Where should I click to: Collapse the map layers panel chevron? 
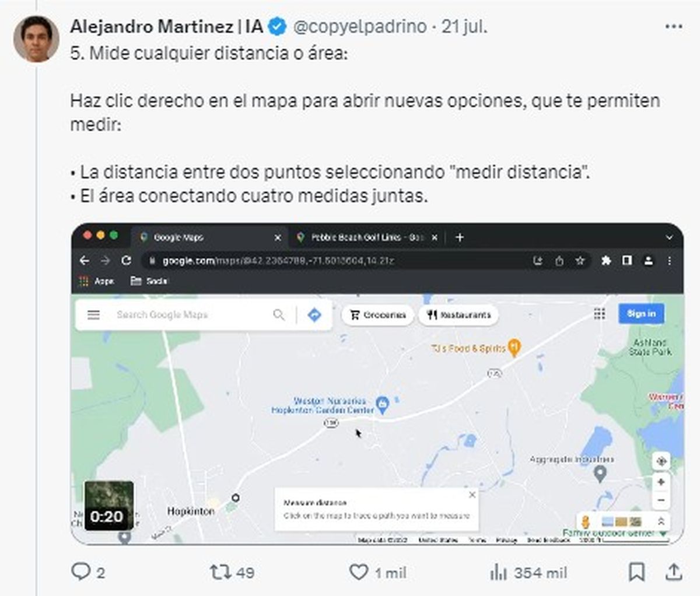click(x=662, y=522)
